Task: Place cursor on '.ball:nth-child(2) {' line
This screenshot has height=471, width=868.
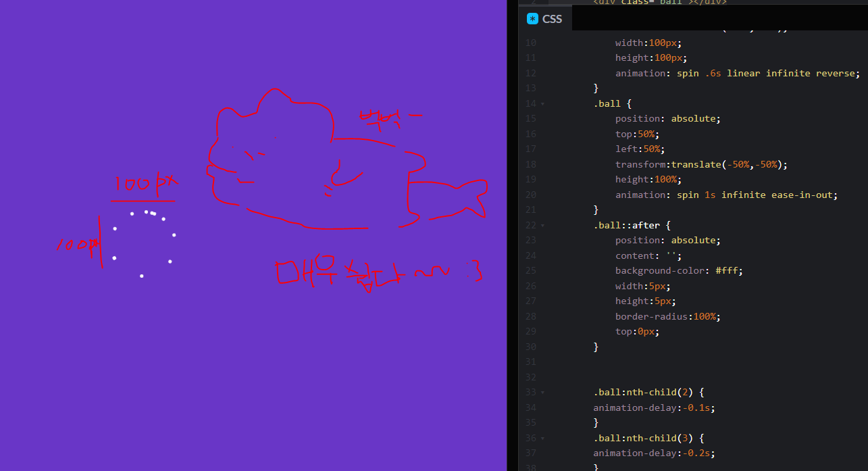Action: [x=648, y=393]
